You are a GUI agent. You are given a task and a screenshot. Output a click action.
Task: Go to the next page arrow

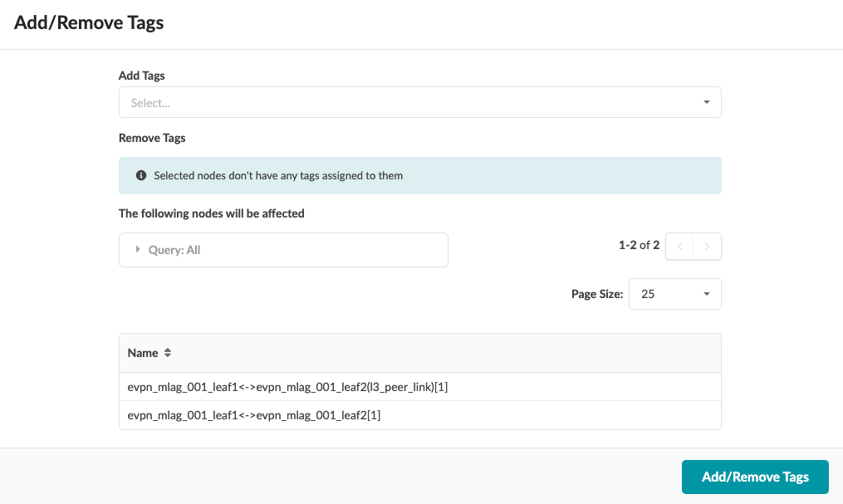[707, 246]
